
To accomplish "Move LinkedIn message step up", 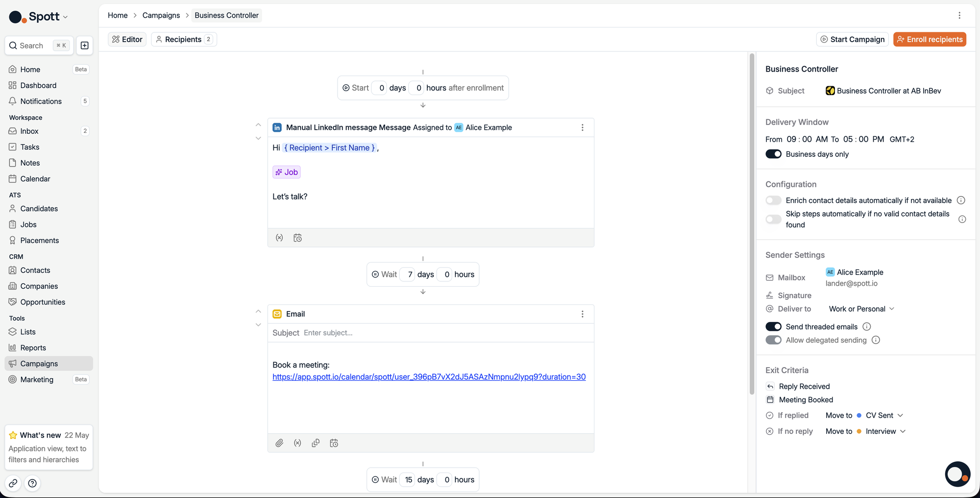I will [258, 125].
